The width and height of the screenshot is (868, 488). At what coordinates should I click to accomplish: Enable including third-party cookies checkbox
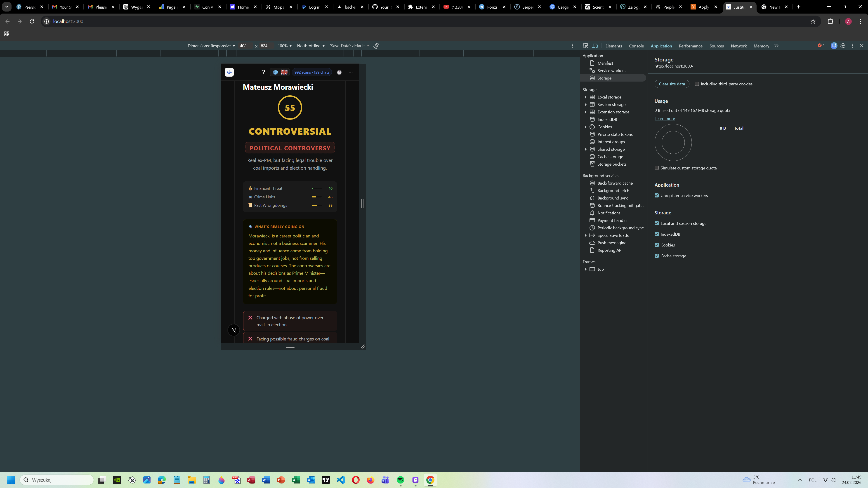[x=697, y=84]
